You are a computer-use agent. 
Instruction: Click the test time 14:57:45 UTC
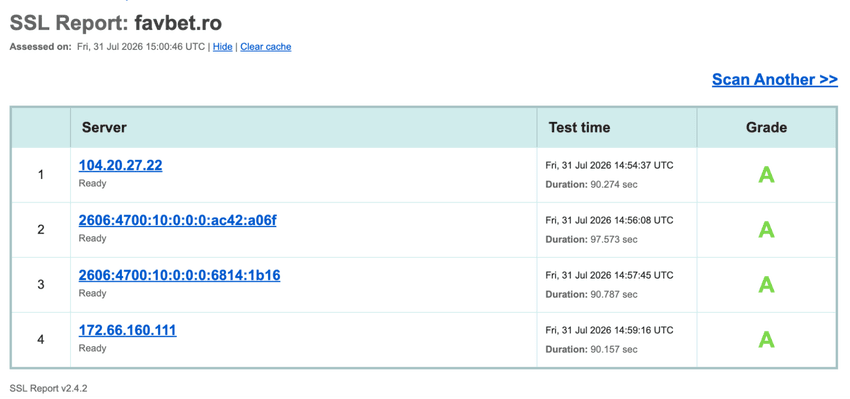pos(609,275)
